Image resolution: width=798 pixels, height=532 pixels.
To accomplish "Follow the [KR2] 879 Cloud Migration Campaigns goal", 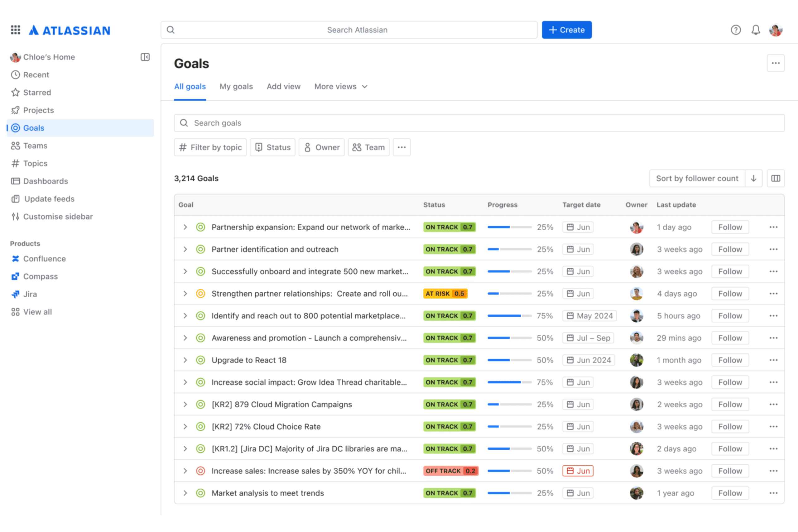I will pyautogui.click(x=730, y=405).
